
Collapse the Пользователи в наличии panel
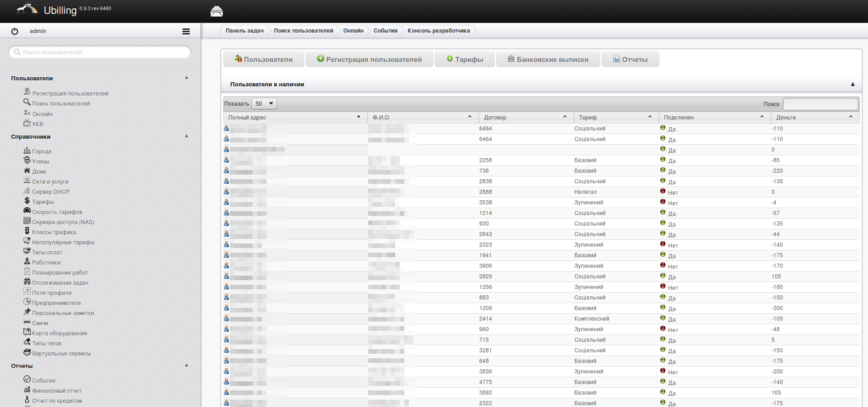(852, 85)
